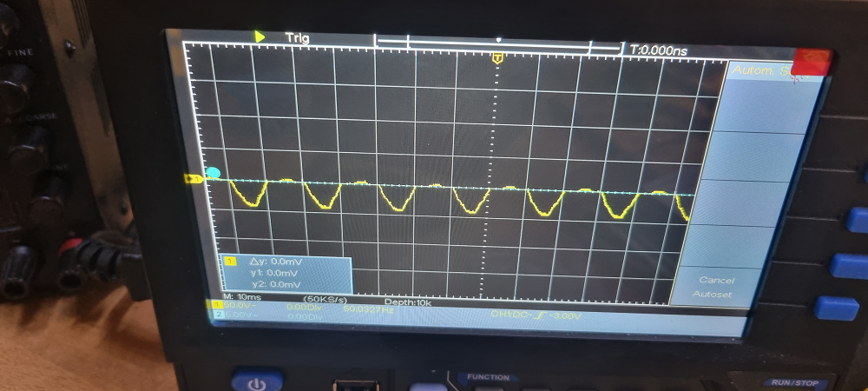Click the Trig status label
The height and width of the screenshot is (391, 868).
coord(297,38)
